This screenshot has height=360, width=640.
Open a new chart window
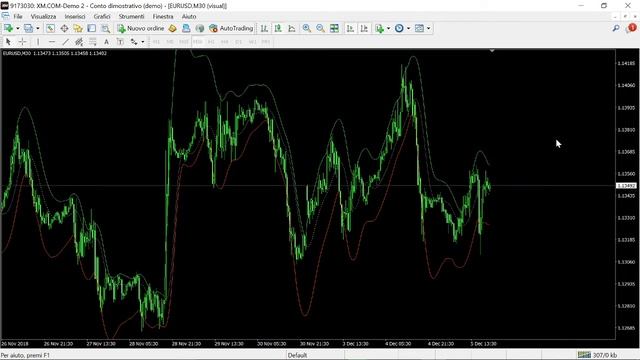click(8, 28)
